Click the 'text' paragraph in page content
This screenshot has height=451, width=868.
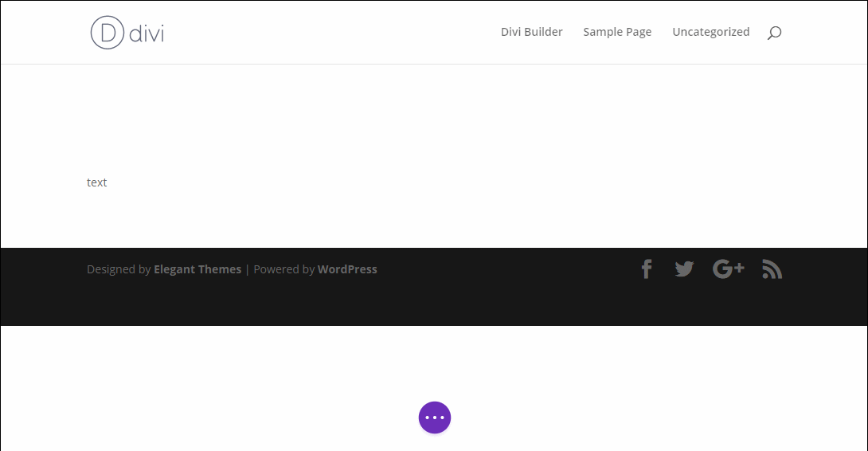[97, 182]
